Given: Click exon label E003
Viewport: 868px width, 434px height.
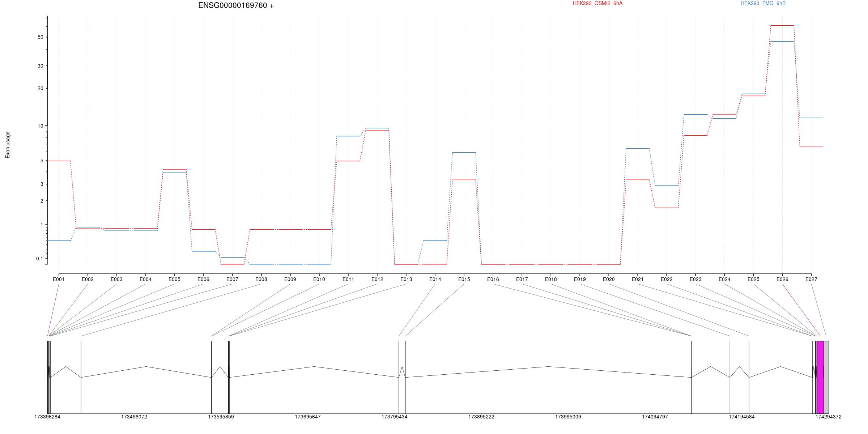Looking at the screenshot, I should click(116, 279).
